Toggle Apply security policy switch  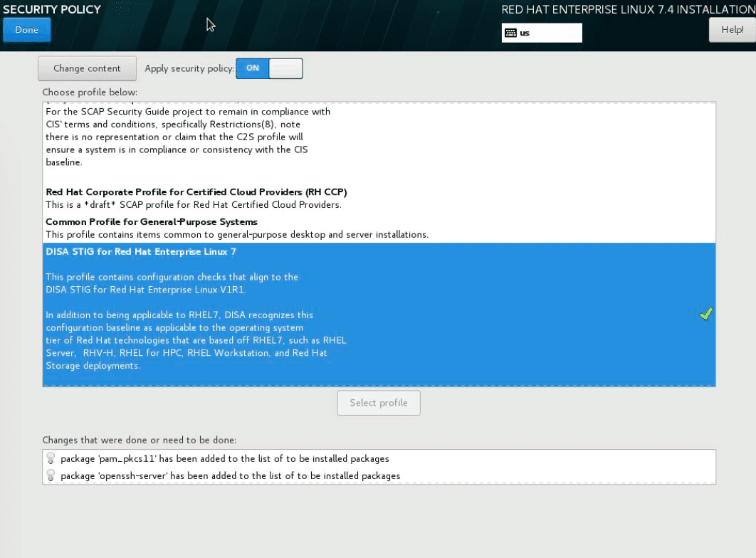(x=269, y=68)
